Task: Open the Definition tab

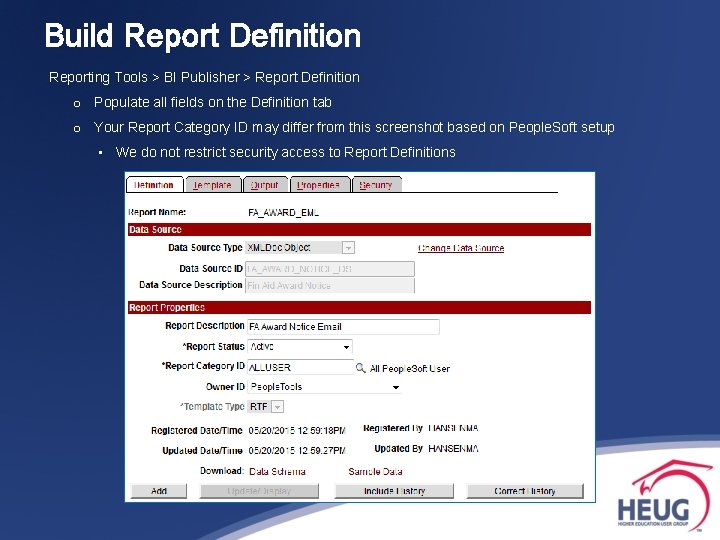Action: [154, 185]
